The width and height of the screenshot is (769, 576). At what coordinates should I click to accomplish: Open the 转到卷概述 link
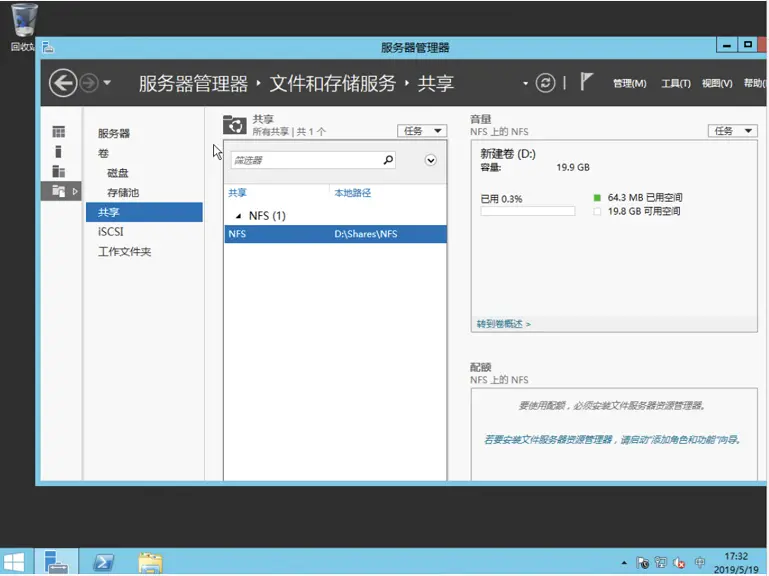tap(504, 324)
